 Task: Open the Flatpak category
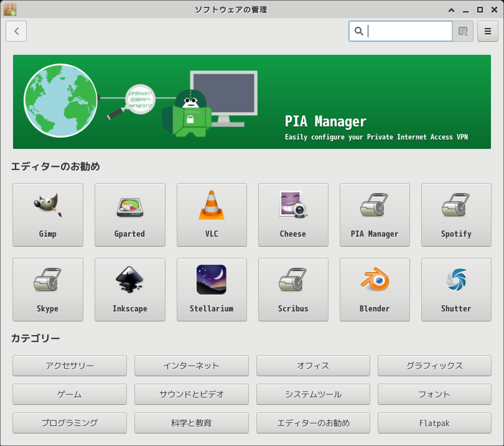pos(434,423)
